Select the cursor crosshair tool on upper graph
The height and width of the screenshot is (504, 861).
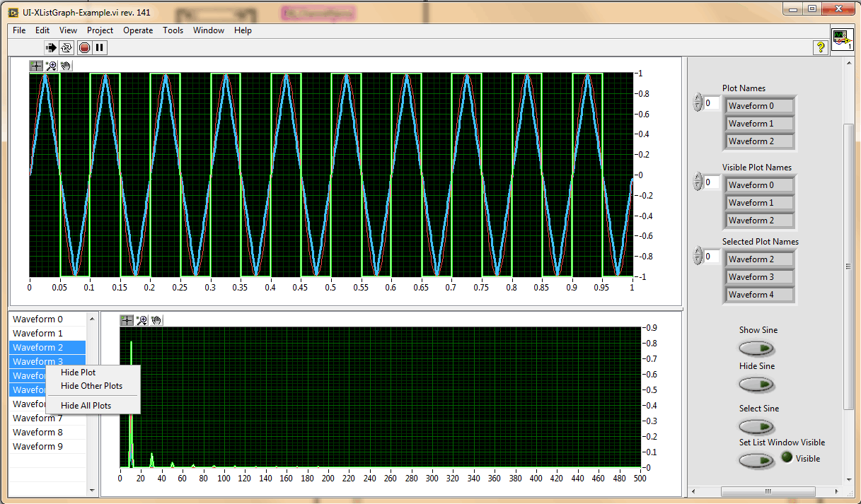(x=36, y=66)
